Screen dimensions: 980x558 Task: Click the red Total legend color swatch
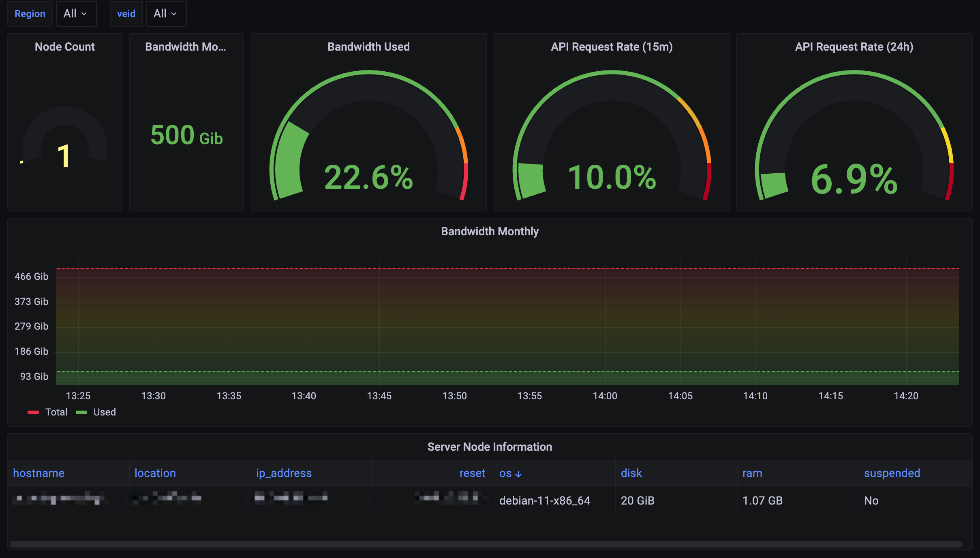pyautogui.click(x=33, y=412)
